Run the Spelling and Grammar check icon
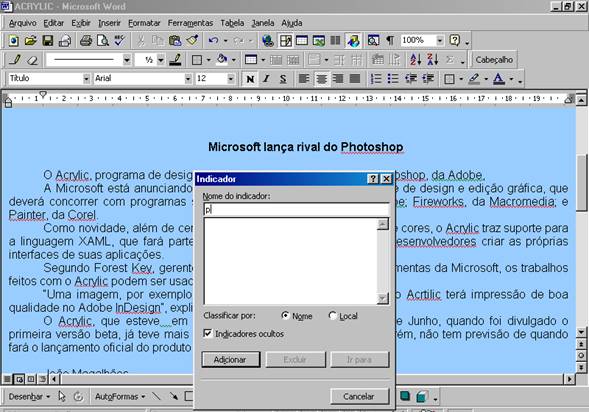Screen dimensions: 589x412 120,41
